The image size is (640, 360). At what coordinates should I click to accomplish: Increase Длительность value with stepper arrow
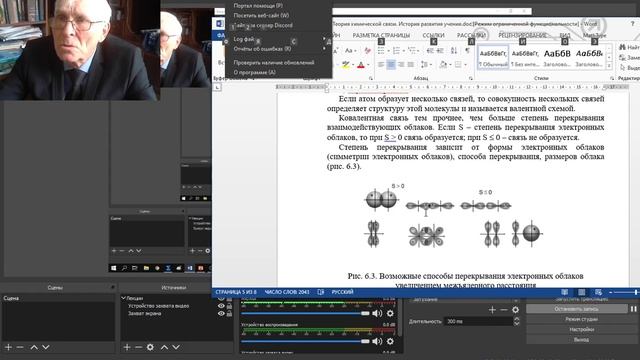(517, 319)
